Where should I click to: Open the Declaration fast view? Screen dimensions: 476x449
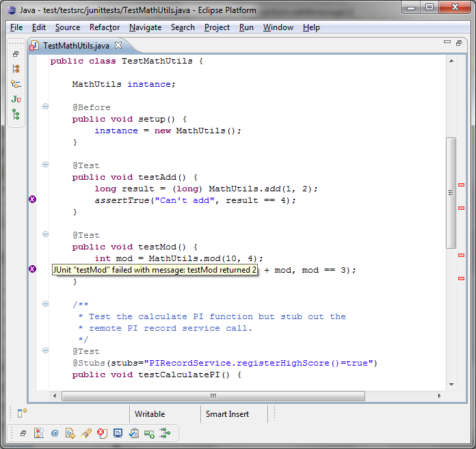[70, 433]
